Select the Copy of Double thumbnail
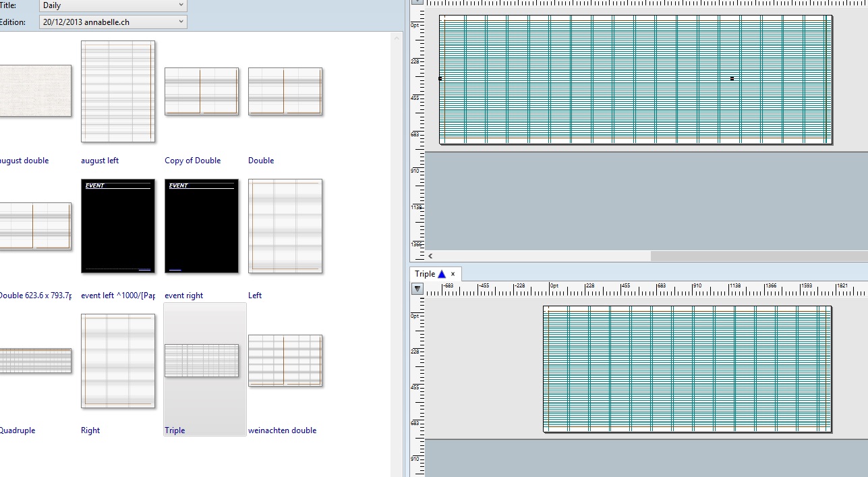Image resolution: width=868 pixels, height=477 pixels. (202, 91)
